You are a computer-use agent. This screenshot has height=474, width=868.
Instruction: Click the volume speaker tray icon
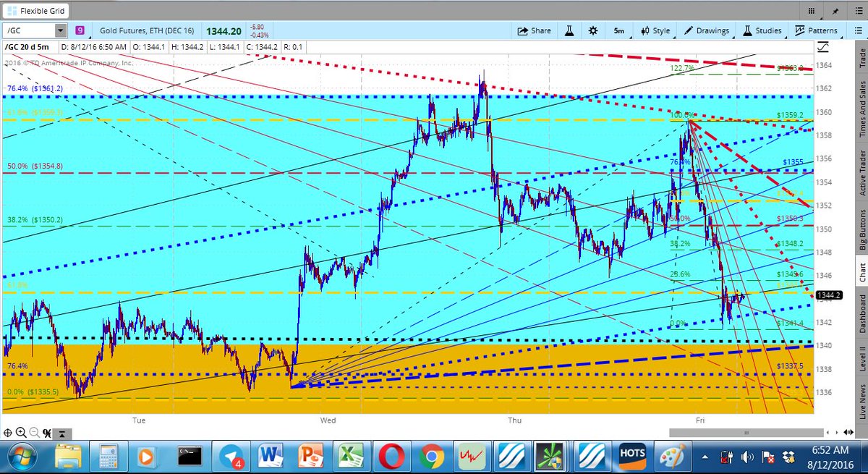click(x=746, y=457)
